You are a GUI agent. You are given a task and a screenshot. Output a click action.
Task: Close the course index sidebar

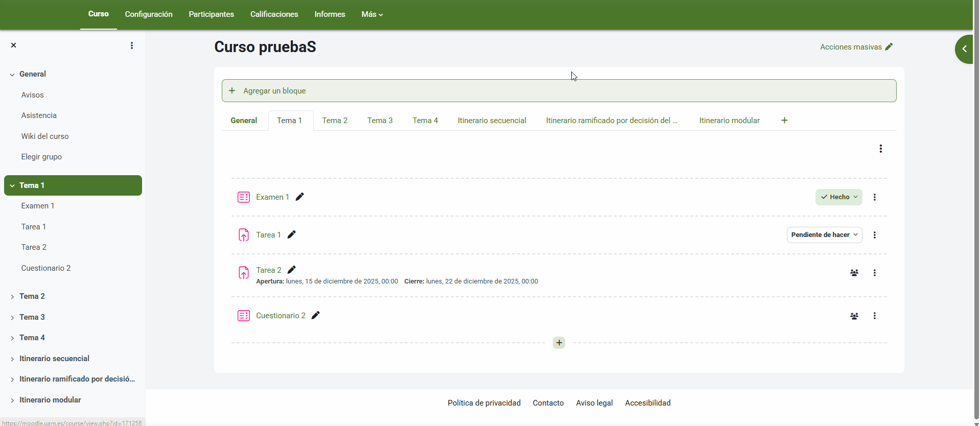coord(14,45)
